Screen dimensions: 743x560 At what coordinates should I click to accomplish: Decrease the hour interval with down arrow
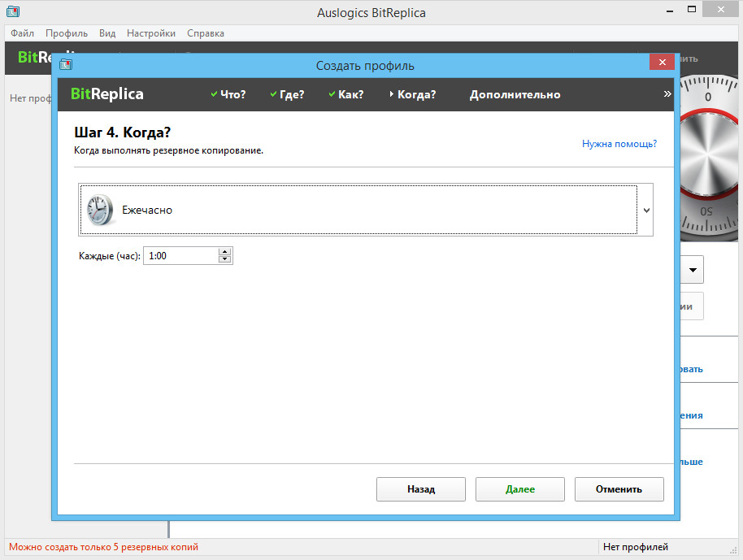(225, 259)
